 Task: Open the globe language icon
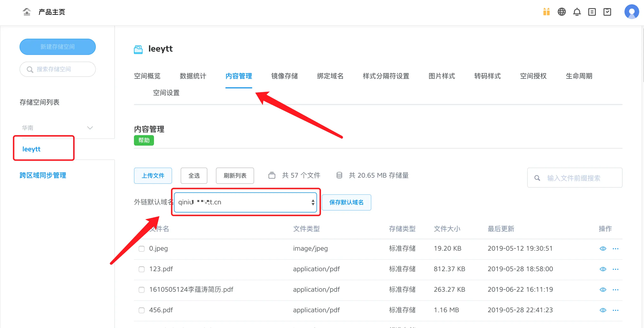coord(562,12)
